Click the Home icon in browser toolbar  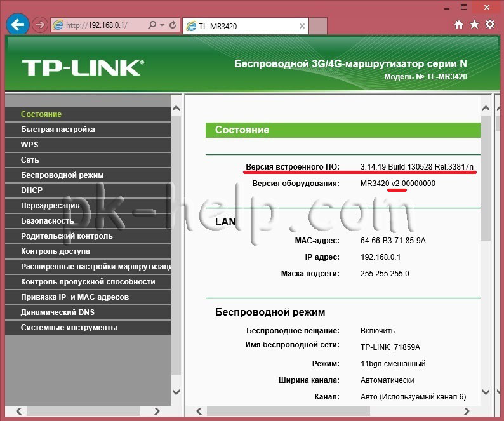(459, 24)
